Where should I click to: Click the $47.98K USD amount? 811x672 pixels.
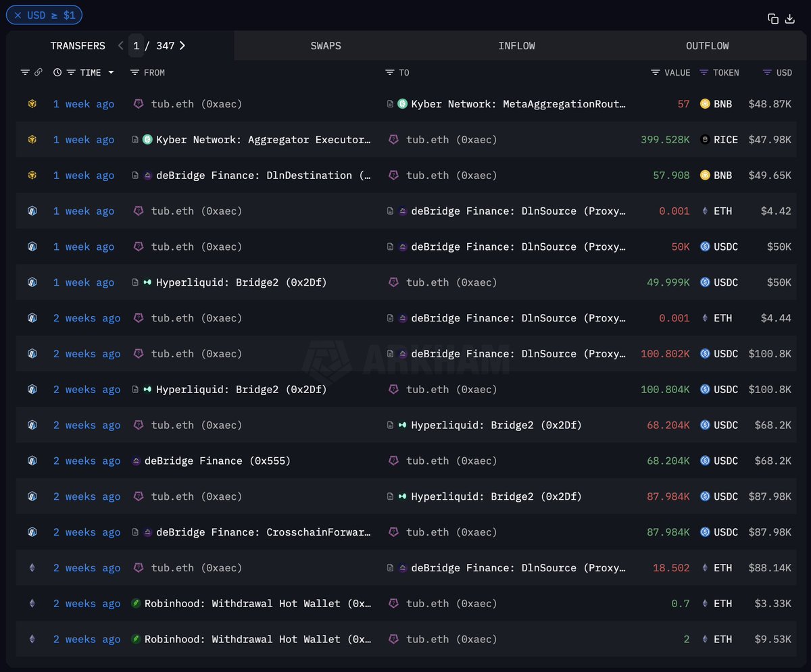770,140
